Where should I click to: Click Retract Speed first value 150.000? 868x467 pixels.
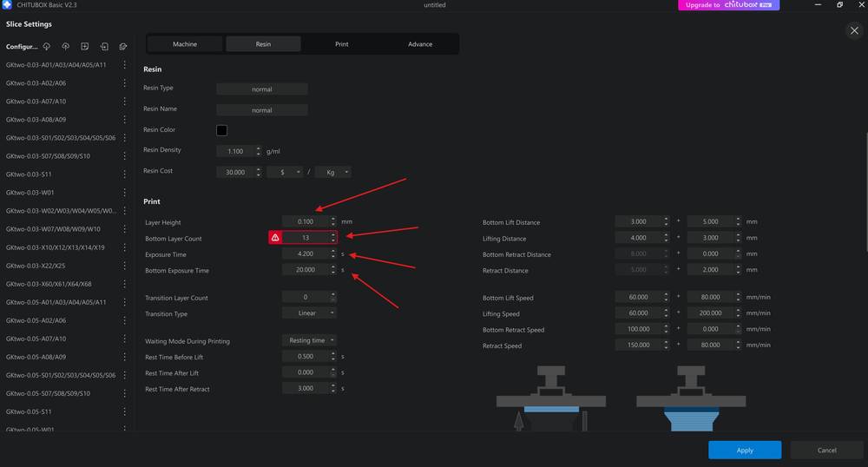[639, 345]
